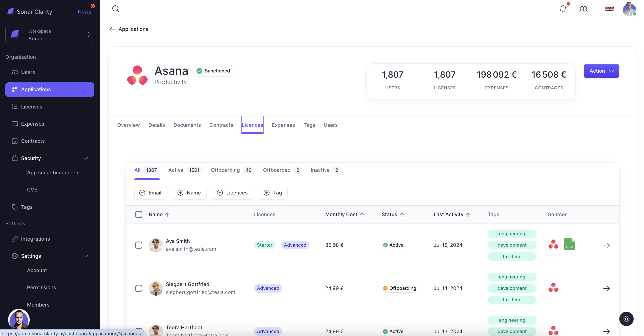Click the Offboarding status for Siegbert Gottfried
The image size is (644, 336).
click(400, 289)
